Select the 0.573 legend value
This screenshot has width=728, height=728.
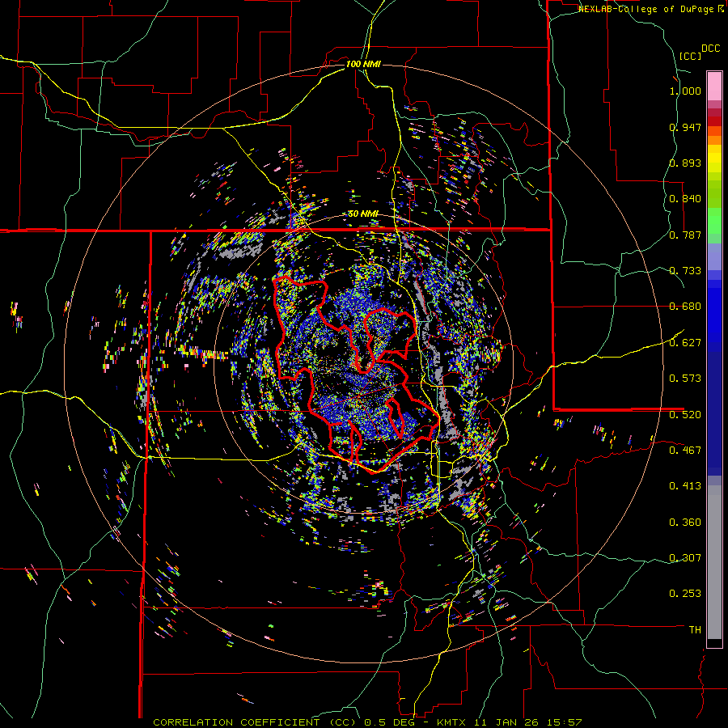[x=685, y=379]
